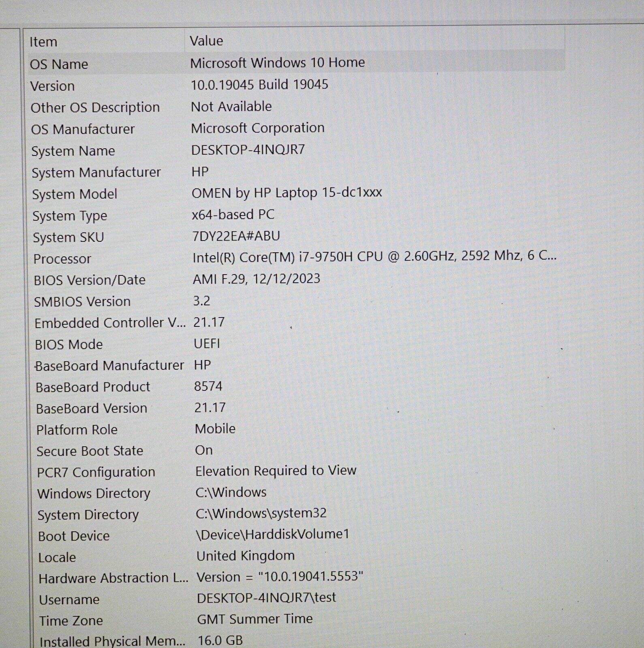The width and height of the screenshot is (644, 648).
Task: Click 'Microsoft Corporation' value
Action: click(x=258, y=128)
